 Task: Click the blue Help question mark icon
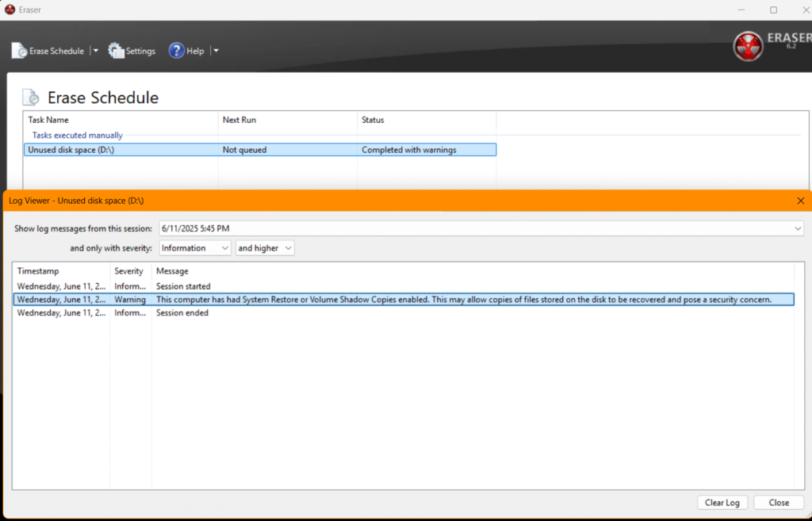coord(177,51)
